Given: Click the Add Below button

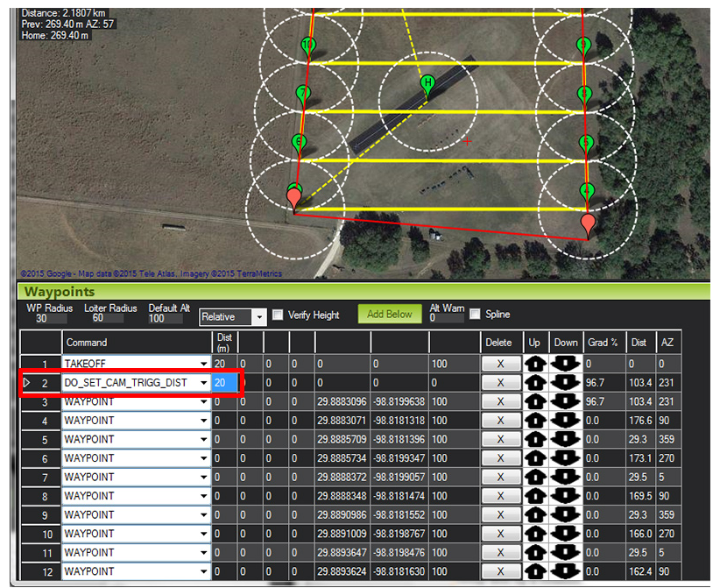Looking at the screenshot, I should point(390,315).
